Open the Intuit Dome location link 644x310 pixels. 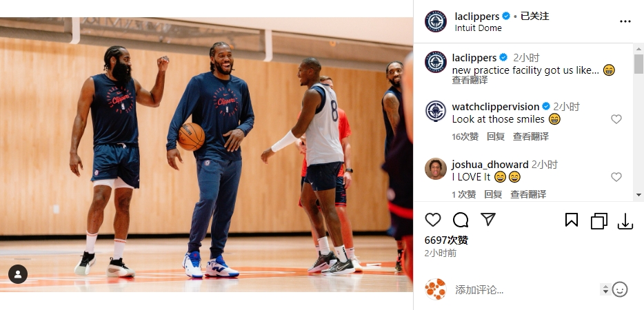tap(478, 28)
